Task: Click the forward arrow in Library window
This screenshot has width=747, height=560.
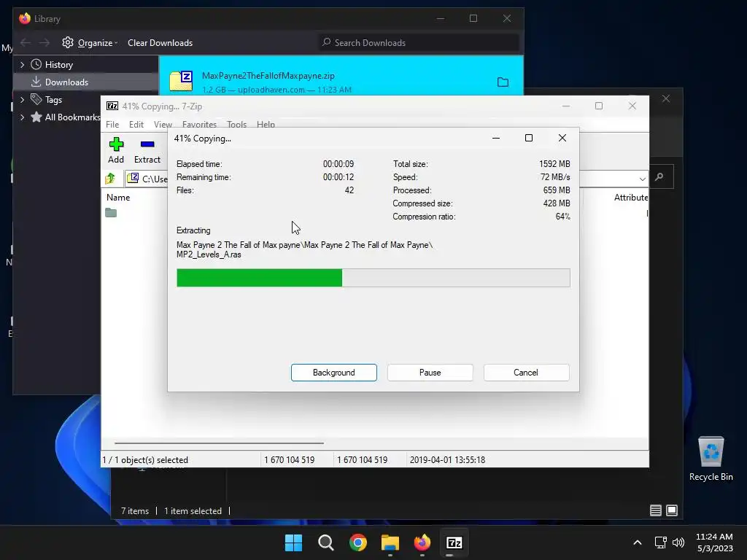Action: 44,42
